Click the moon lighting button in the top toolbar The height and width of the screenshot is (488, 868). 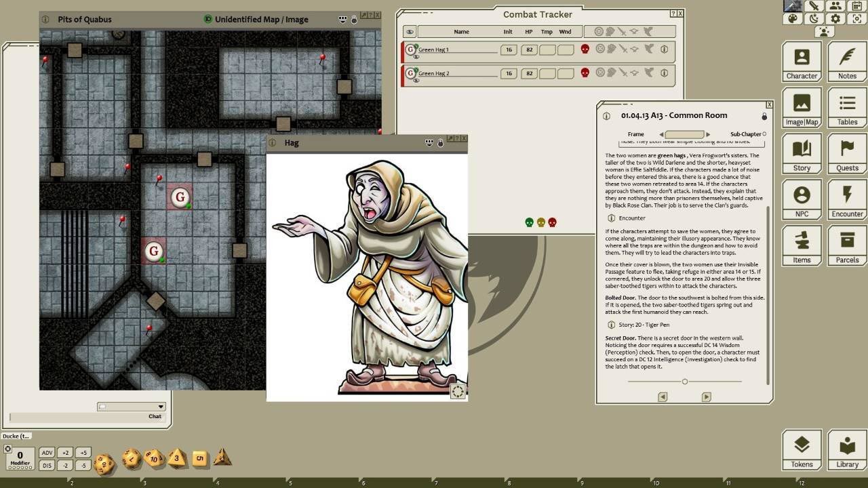pos(814,18)
